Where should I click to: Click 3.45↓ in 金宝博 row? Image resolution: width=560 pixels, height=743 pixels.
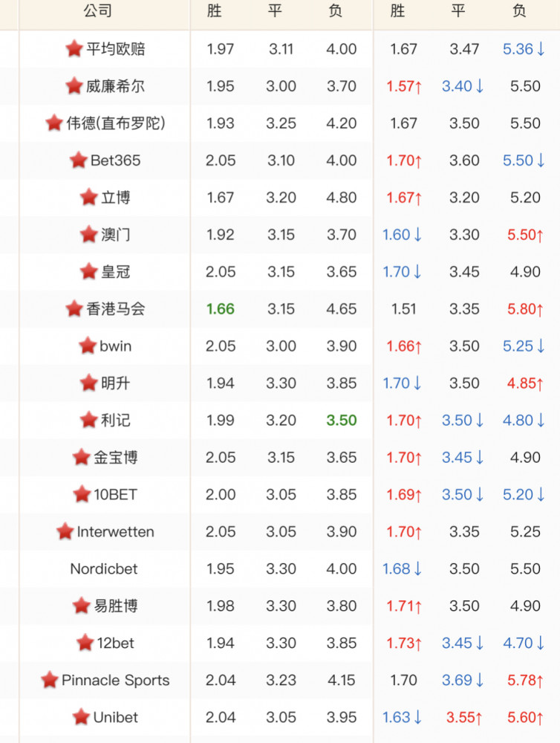coord(463,457)
